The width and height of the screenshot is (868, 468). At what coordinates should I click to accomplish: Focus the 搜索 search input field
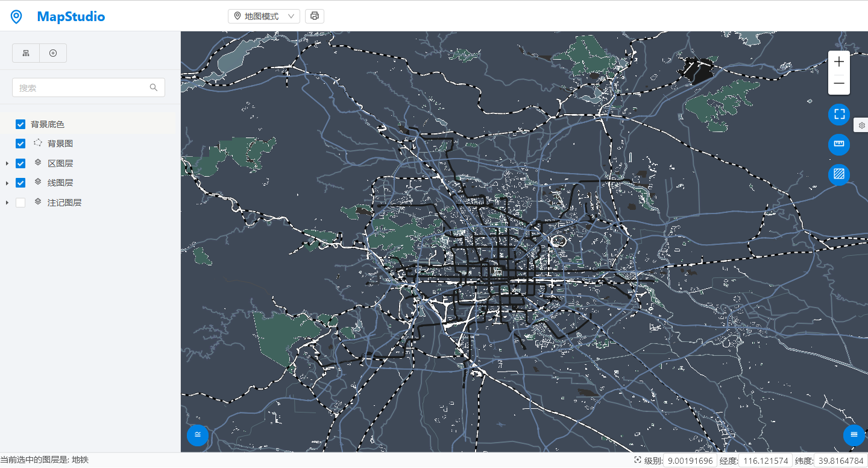tap(89, 87)
